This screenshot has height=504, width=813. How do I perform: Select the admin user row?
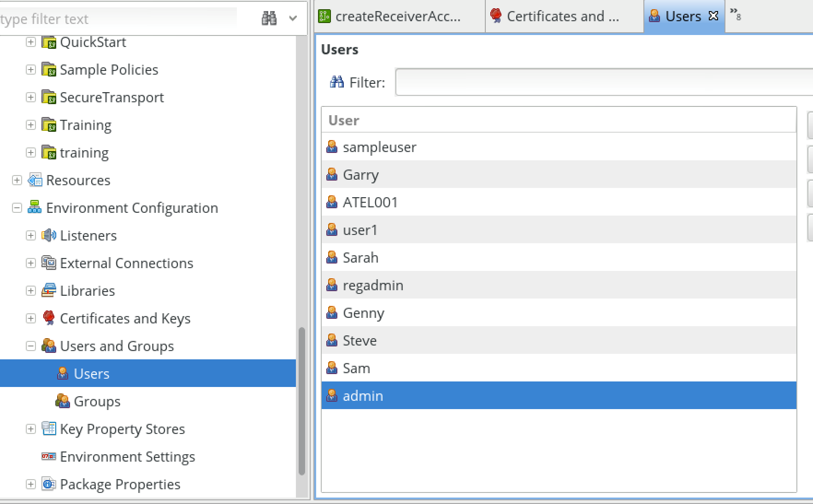(x=559, y=395)
